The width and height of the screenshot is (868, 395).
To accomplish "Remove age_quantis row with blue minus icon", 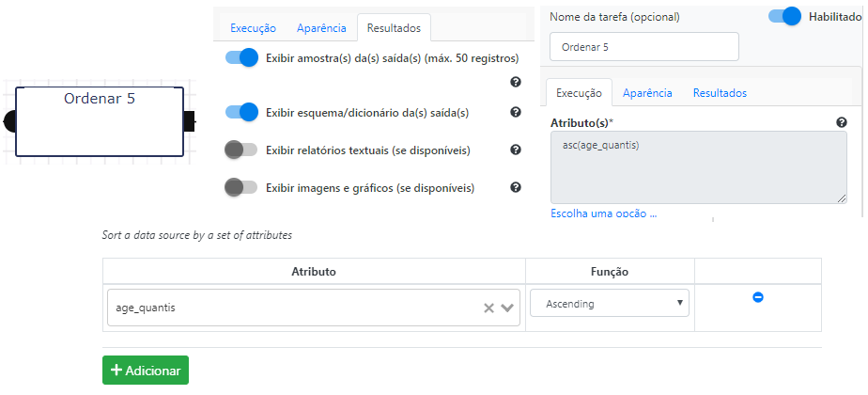I will (x=758, y=297).
